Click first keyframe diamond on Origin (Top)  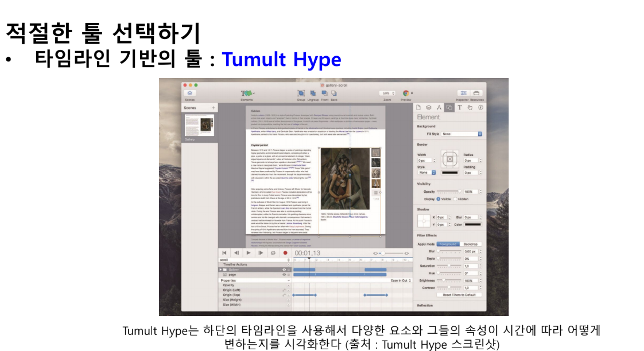(x=293, y=295)
